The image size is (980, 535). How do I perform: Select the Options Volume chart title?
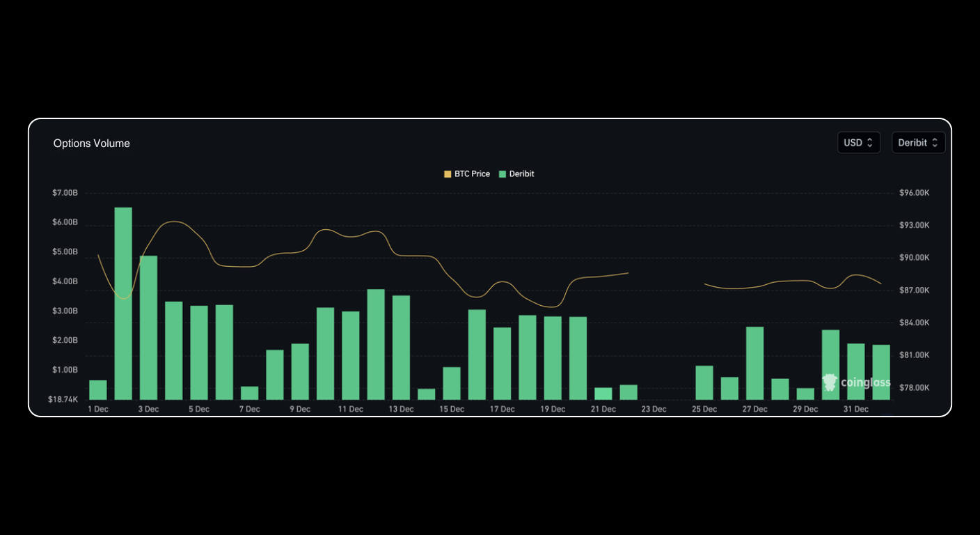pos(92,143)
